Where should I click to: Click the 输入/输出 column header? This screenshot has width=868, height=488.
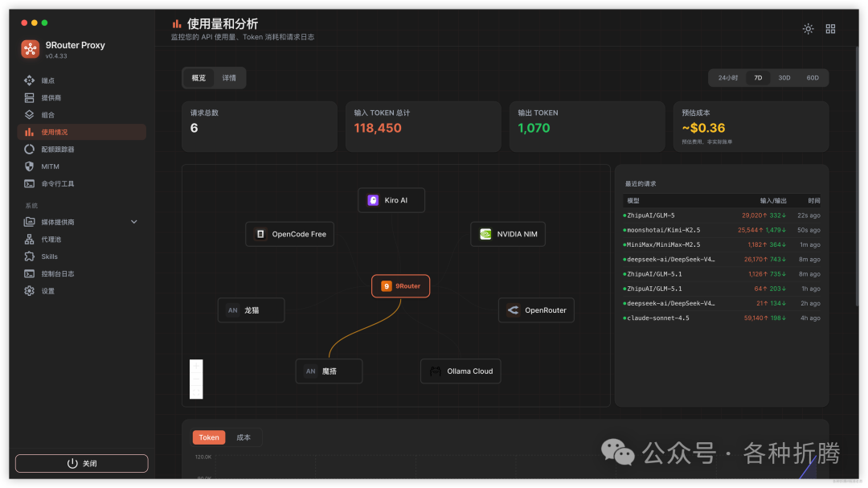point(773,200)
